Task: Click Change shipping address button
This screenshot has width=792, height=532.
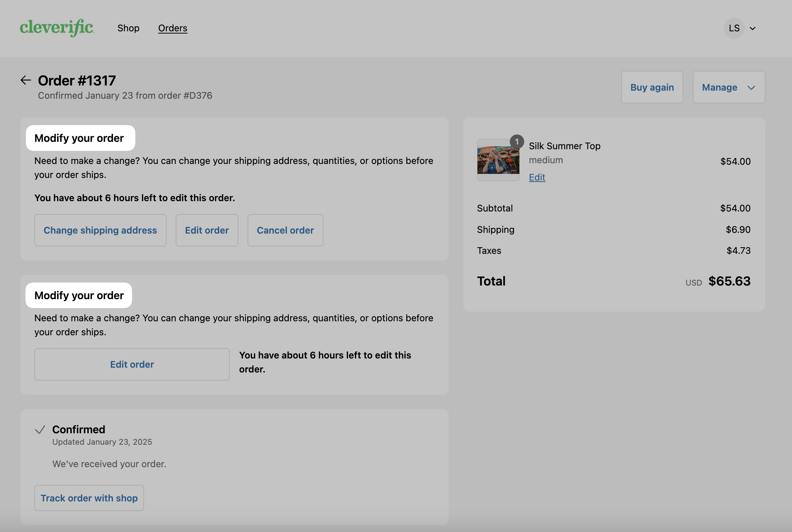Action: (x=100, y=230)
